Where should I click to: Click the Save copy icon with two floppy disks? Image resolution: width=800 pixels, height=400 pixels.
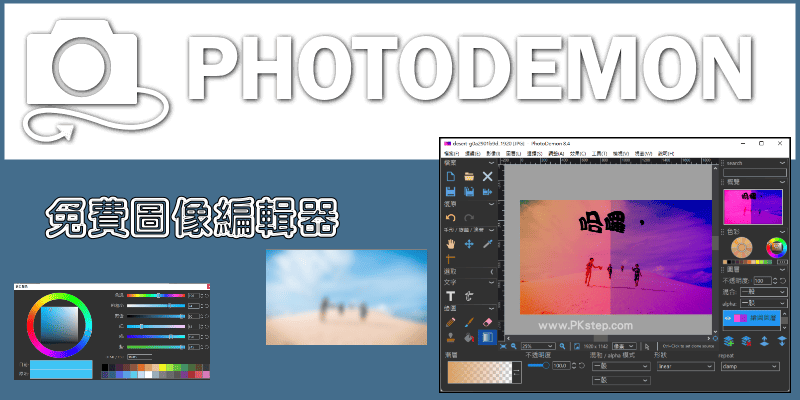[x=469, y=192]
